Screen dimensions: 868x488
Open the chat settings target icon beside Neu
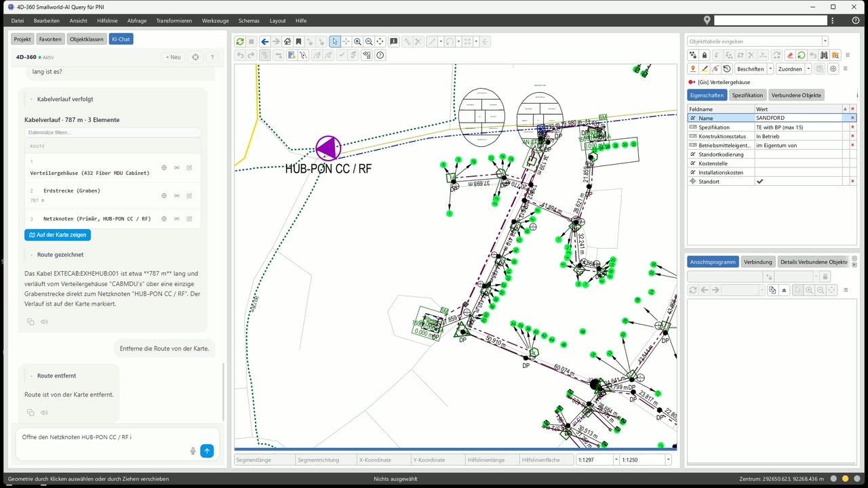click(195, 57)
